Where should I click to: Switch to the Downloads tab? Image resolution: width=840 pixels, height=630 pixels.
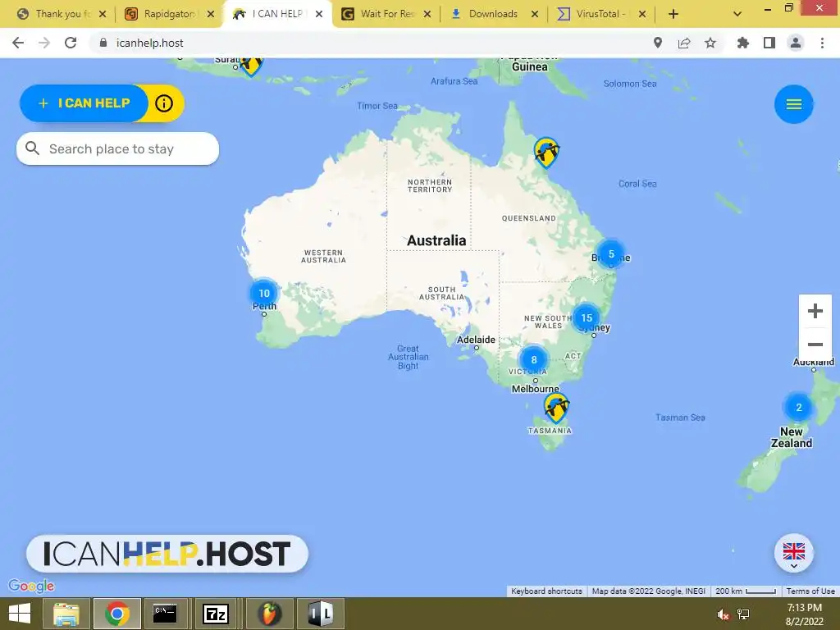pyautogui.click(x=493, y=14)
